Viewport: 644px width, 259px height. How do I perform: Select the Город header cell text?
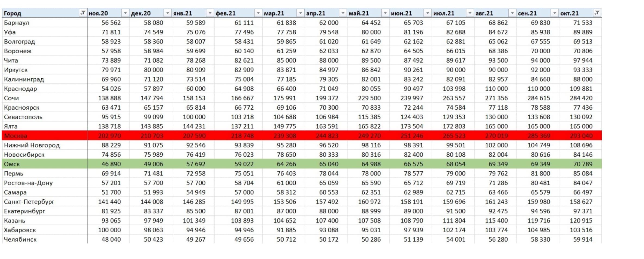[12, 13]
